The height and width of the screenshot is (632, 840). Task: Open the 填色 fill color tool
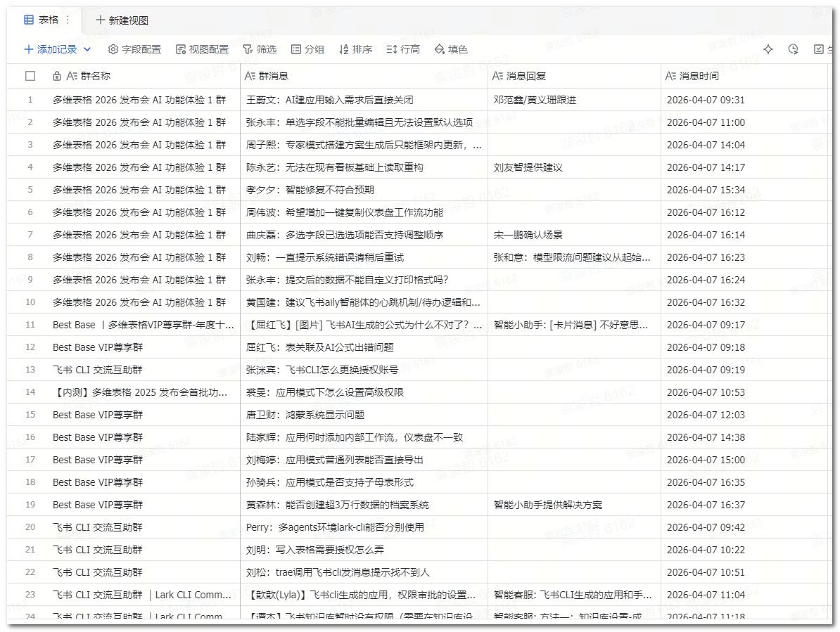click(451, 49)
